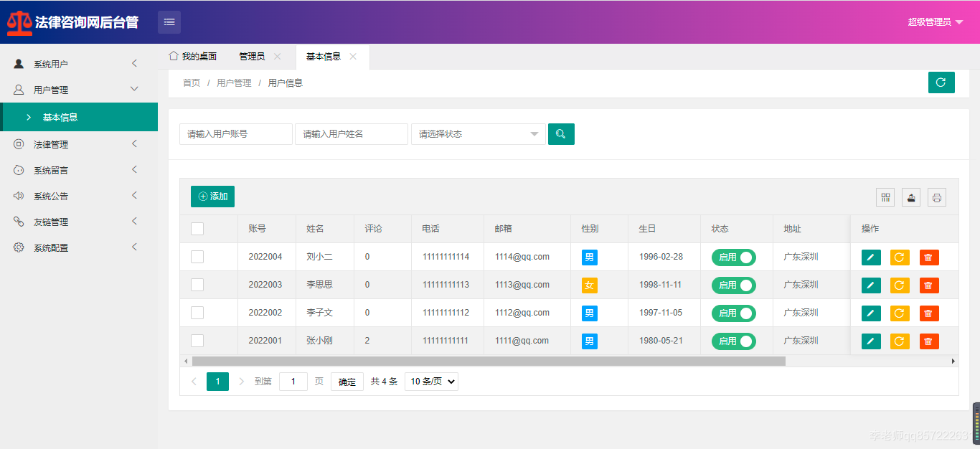Toggle the select-all header checkbox
Viewport: 980px width, 449px height.
[197, 229]
